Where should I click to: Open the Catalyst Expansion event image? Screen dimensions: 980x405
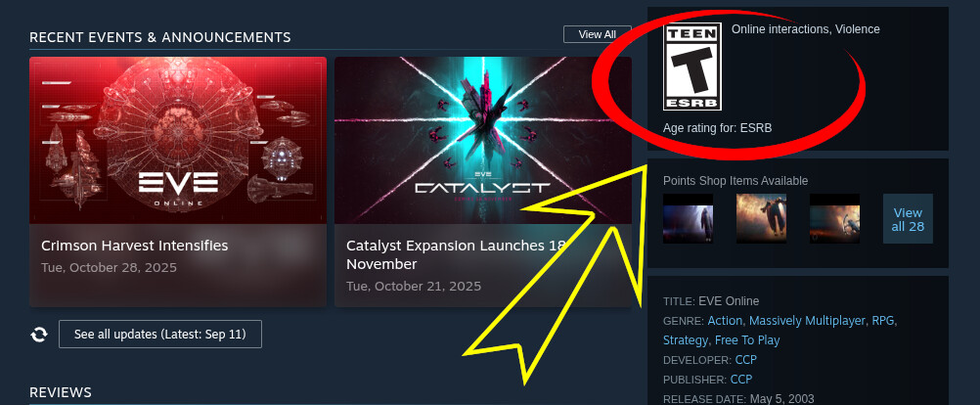(482, 140)
